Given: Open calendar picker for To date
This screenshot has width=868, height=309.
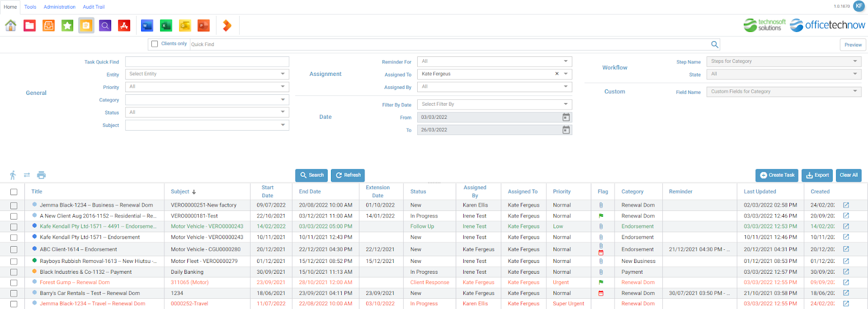Looking at the screenshot, I should [x=566, y=130].
